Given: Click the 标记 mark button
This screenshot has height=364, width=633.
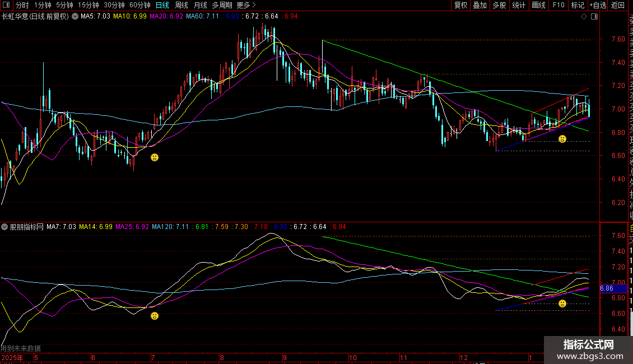Looking at the screenshot, I should point(578,5).
